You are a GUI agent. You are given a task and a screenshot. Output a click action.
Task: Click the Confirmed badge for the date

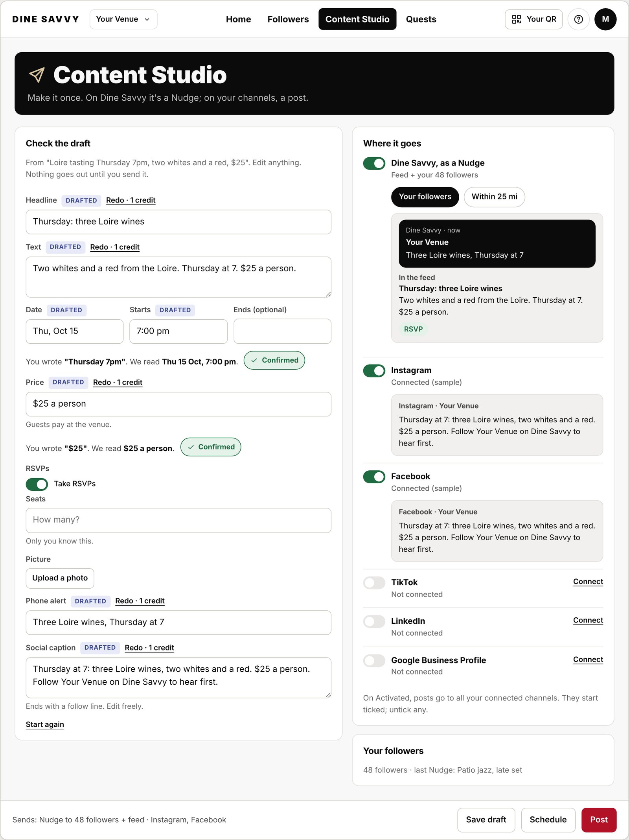coord(274,361)
